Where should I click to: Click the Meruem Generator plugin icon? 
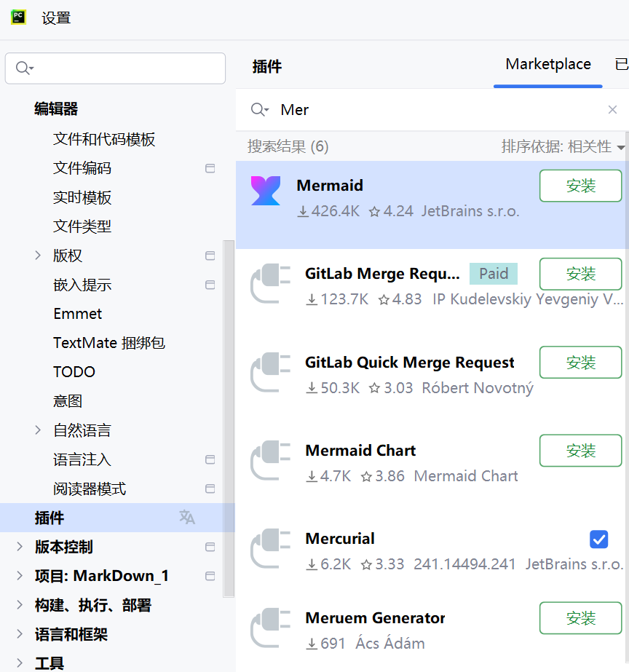click(270, 628)
